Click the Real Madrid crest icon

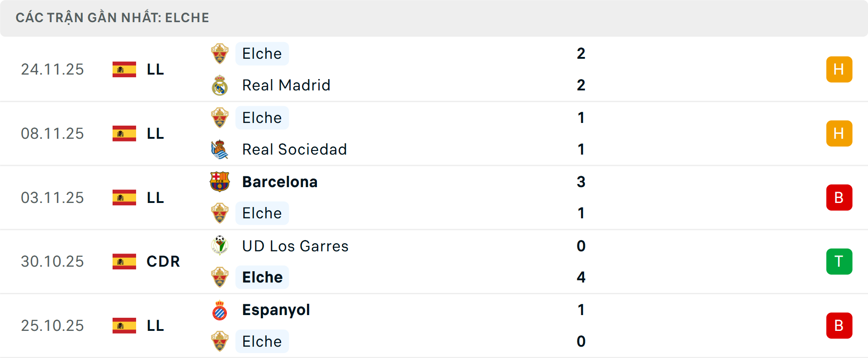[220, 85]
